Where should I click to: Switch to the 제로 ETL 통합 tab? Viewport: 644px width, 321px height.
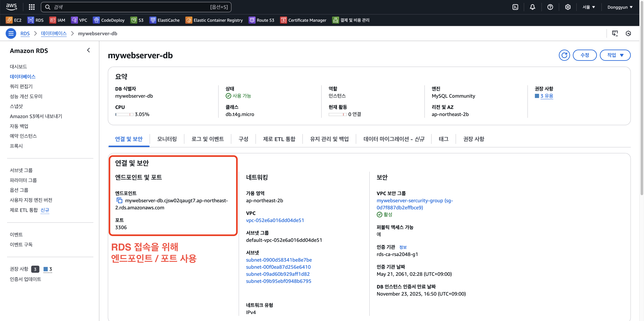pos(279,139)
